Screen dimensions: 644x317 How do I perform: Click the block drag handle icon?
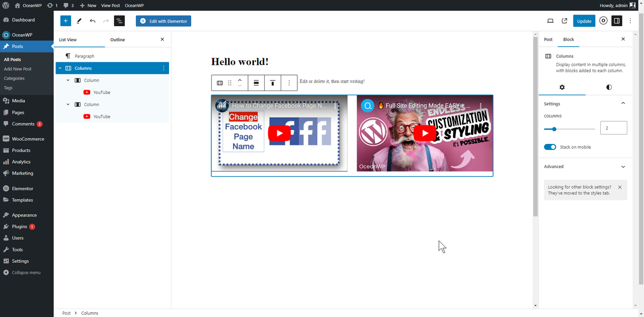pyautogui.click(x=230, y=83)
